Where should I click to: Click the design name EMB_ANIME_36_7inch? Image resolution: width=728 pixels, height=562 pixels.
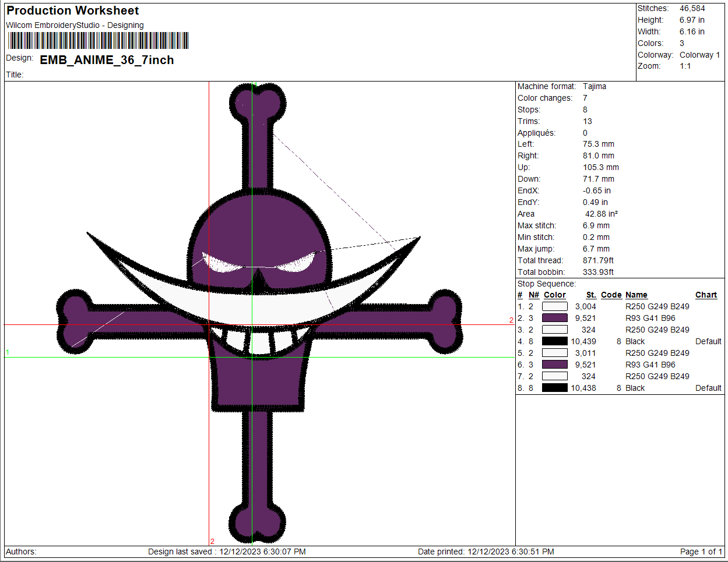[x=107, y=60]
